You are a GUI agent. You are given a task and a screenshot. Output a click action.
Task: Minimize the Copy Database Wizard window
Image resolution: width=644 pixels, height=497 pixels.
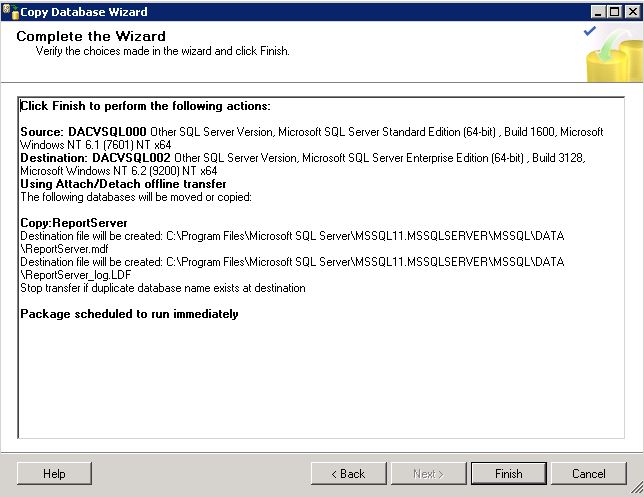tap(598, 12)
